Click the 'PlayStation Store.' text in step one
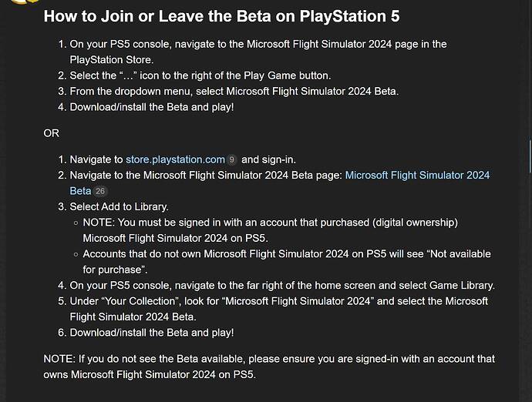 pos(112,59)
